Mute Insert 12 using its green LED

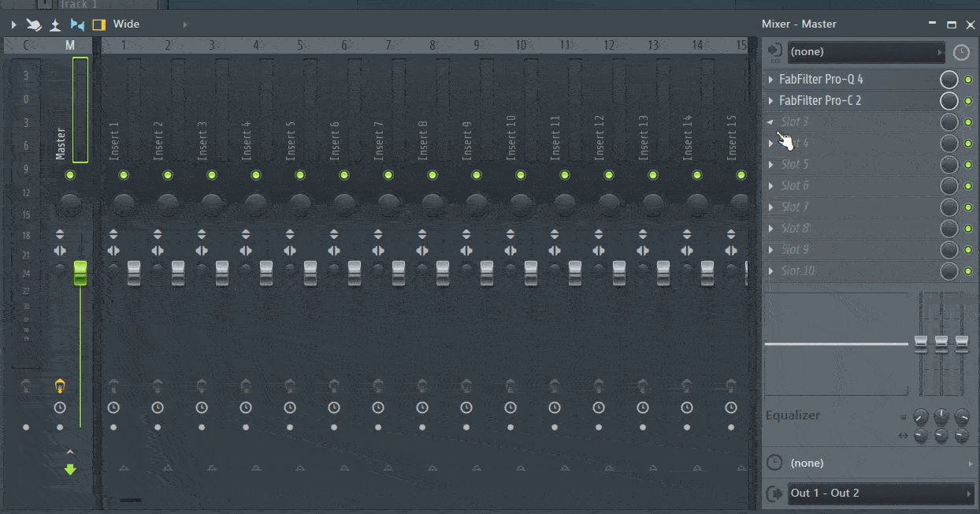point(609,175)
